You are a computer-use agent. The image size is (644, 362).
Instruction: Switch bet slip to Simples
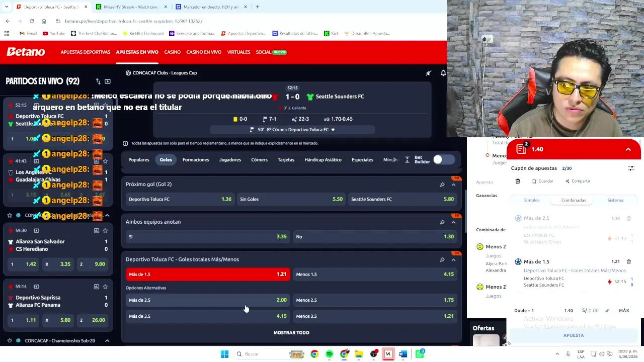tap(532, 200)
